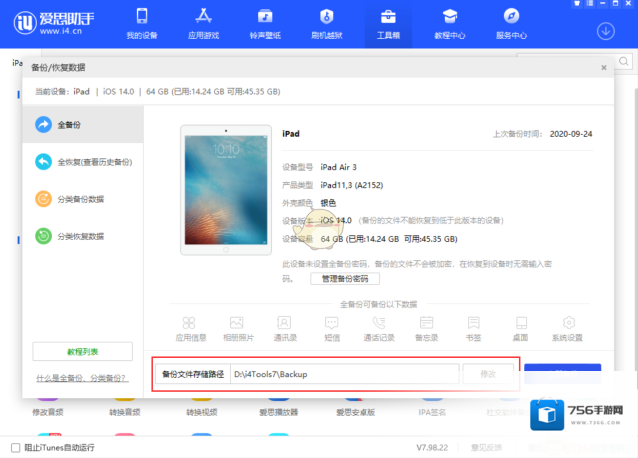Open 应用游戏 (Apps & Games) section
Image resolution: width=638 pixels, height=458 pixels.
click(x=203, y=22)
